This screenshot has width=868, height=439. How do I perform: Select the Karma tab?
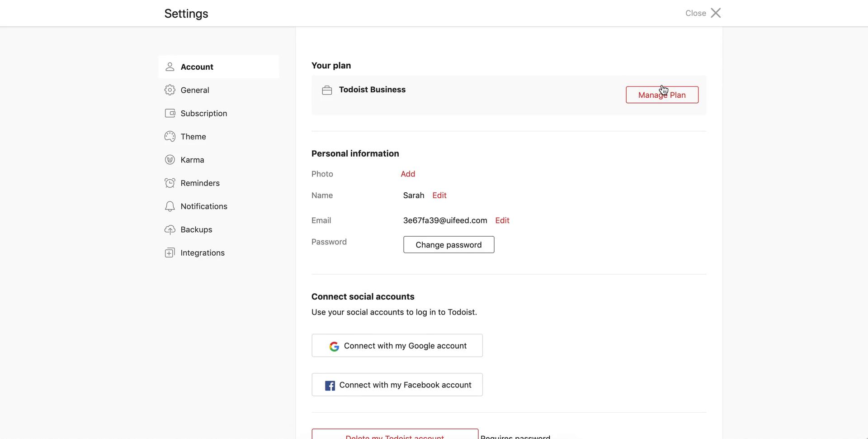pos(219,160)
